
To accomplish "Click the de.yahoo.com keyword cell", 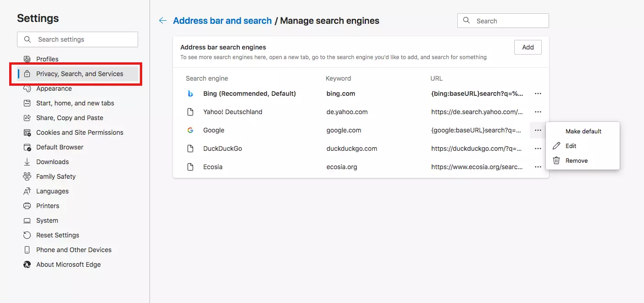I will 347,112.
